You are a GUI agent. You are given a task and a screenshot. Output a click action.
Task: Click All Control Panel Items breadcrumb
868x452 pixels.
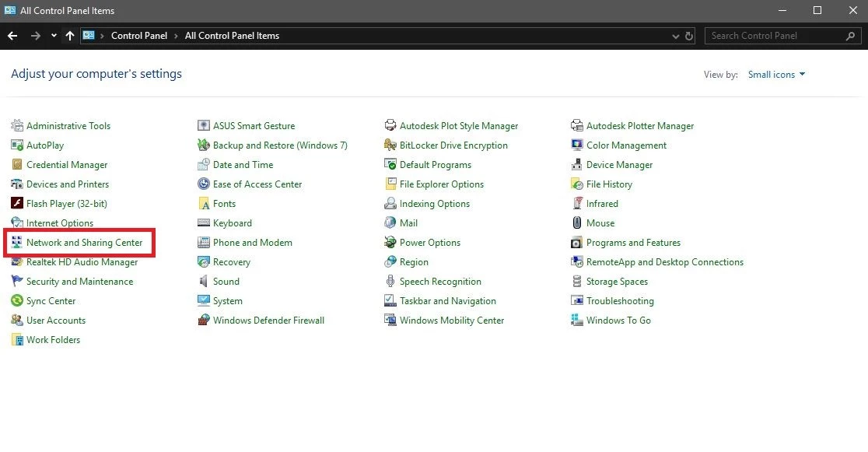(x=232, y=36)
